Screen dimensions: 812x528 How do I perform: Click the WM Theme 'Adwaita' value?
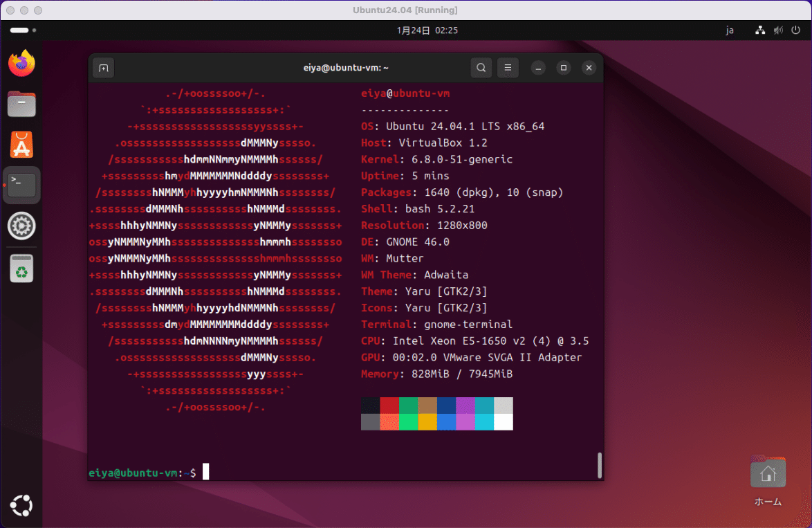[x=446, y=275]
